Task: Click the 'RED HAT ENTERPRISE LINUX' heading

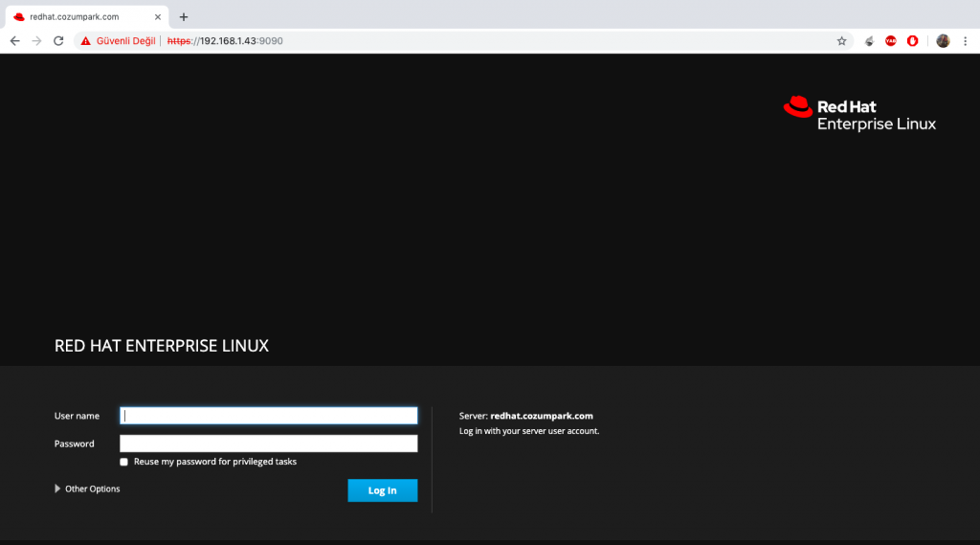Action: point(161,346)
